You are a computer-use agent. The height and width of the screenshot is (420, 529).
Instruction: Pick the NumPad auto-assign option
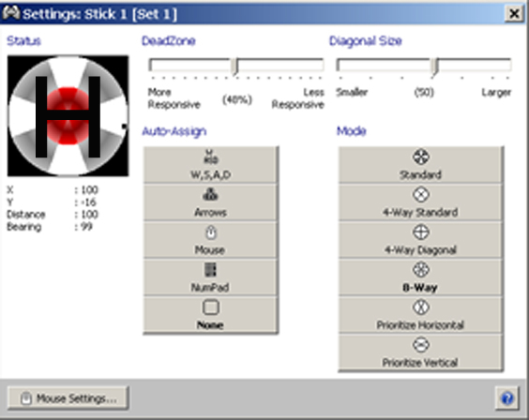[x=211, y=277]
